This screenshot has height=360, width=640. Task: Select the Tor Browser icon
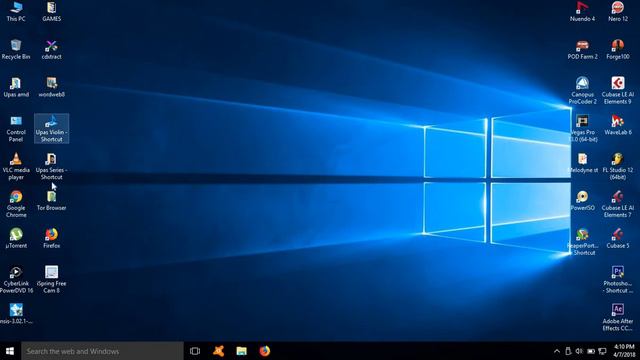pos(51,201)
